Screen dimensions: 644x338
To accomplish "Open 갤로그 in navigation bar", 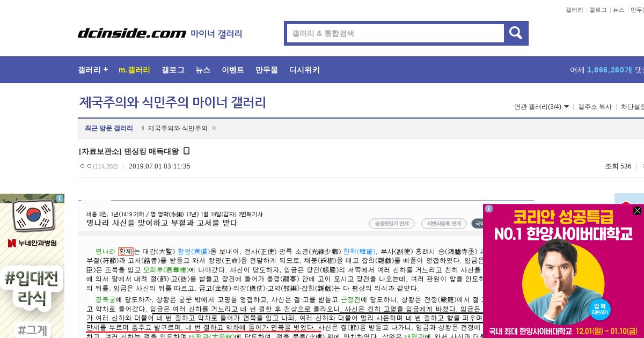I will [x=173, y=70].
